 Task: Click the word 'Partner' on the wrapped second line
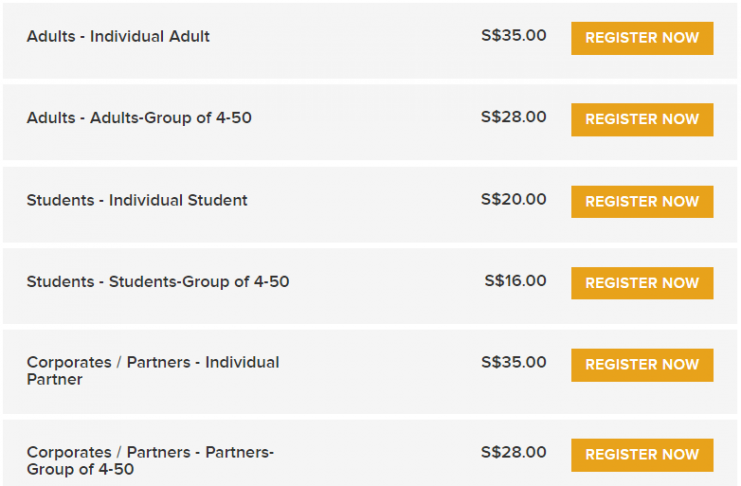[55, 379]
